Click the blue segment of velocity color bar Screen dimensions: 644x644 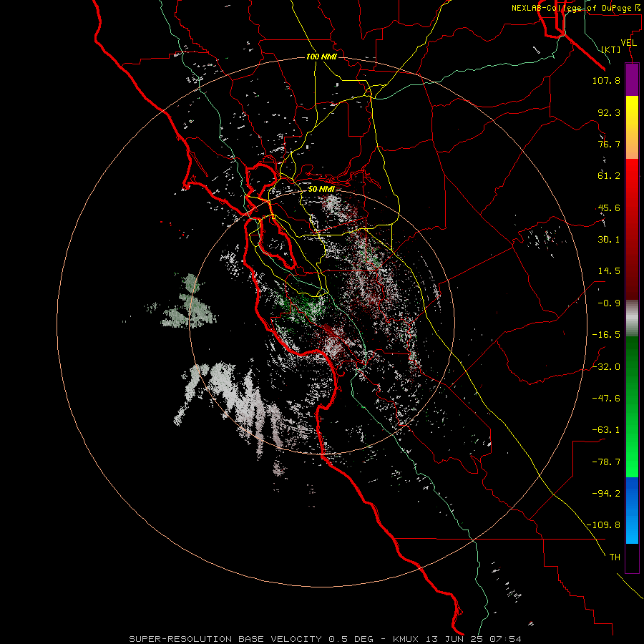(x=632, y=510)
